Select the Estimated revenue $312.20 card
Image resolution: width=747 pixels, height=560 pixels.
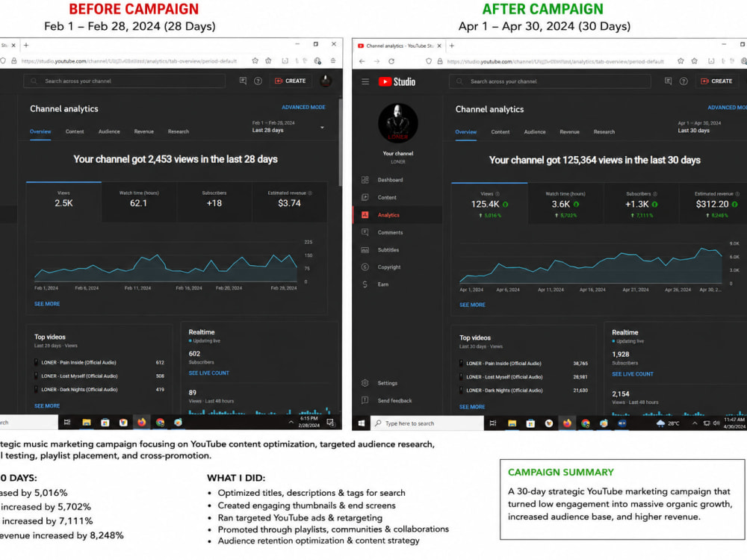(713, 203)
